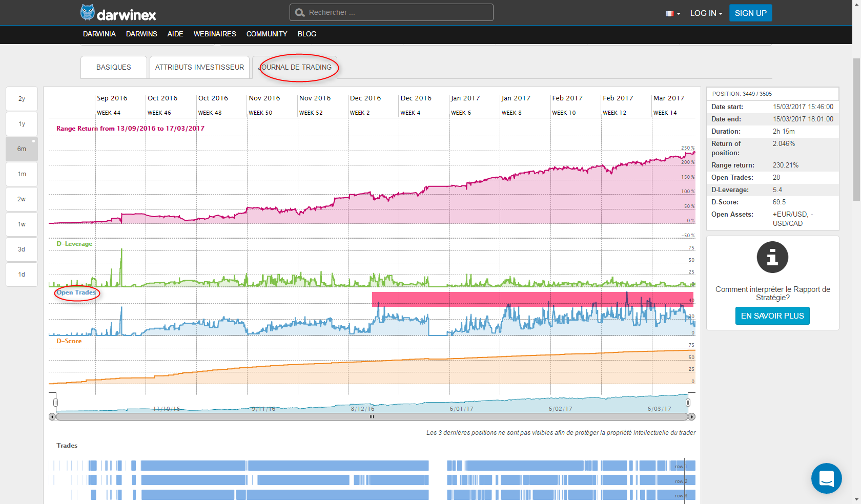This screenshot has height=504, width=861.
Task: Click the left range selector handle
Action: [x=55, y=403]
